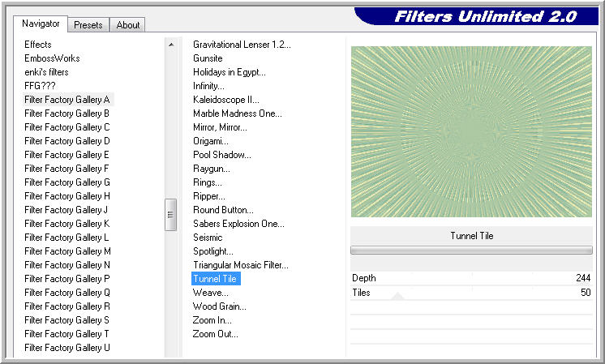Select Filter Factory Gallery U
Image resolution: width=605 pixels, height=364 pixels.
pyautogui.click(x=67, y=348)
